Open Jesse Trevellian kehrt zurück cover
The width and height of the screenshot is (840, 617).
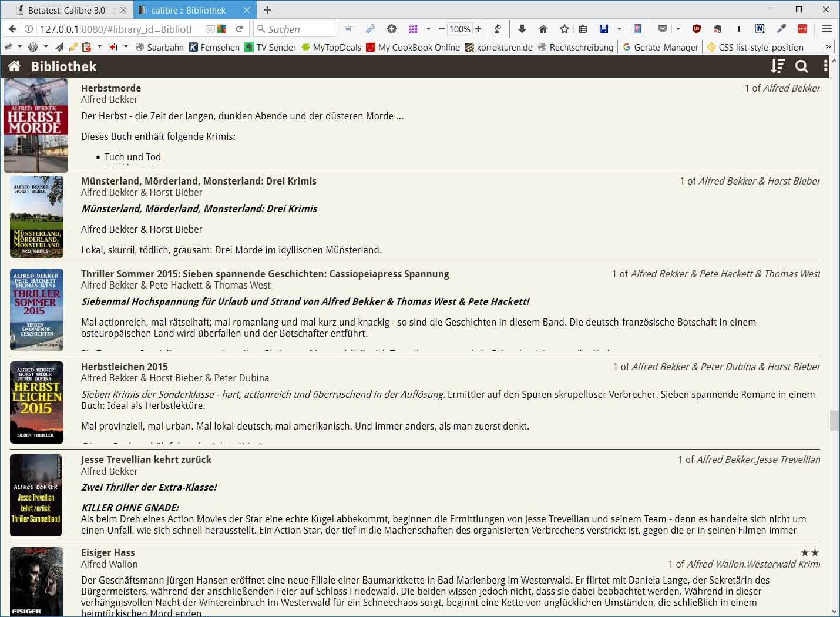(x=36, y=495)
